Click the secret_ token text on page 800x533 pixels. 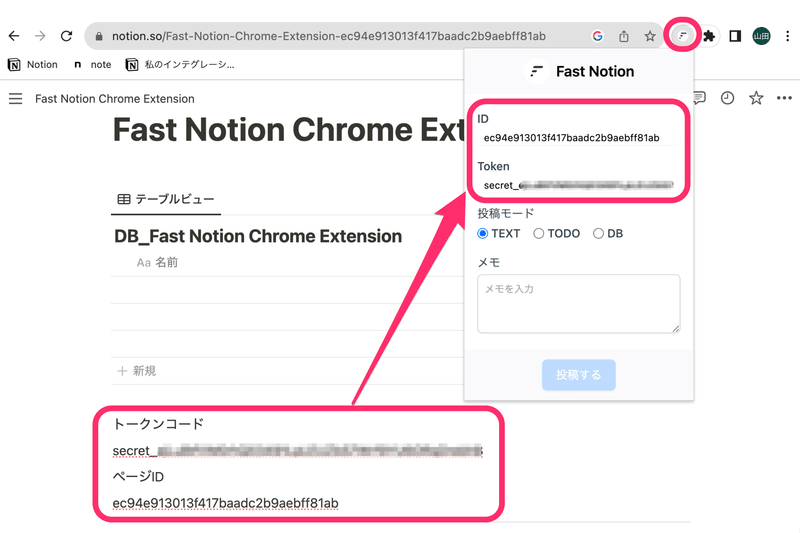(x=297, y=451)
